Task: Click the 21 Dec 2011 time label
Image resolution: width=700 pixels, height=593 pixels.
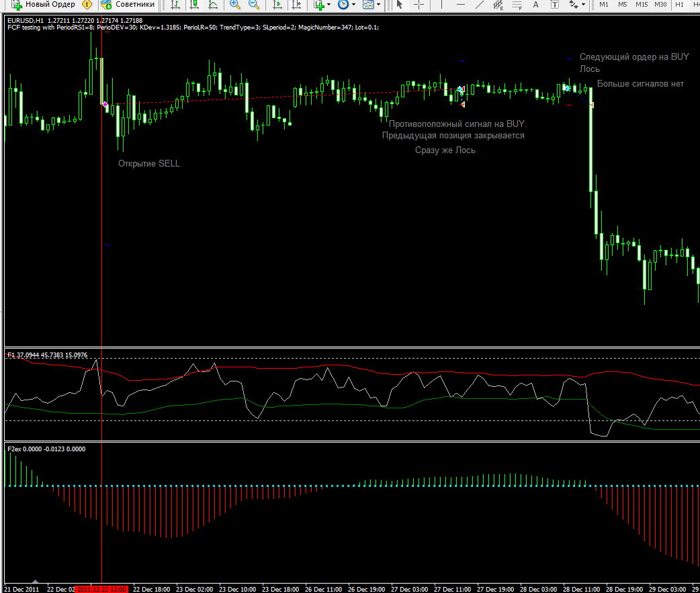Action: (21, 590)
